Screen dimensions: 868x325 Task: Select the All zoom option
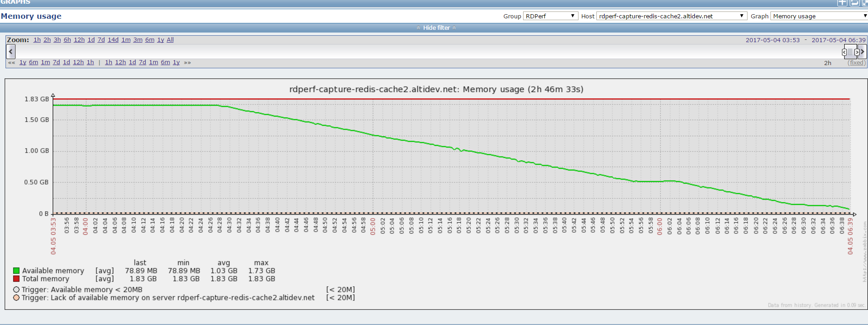(x=170, y=40)
